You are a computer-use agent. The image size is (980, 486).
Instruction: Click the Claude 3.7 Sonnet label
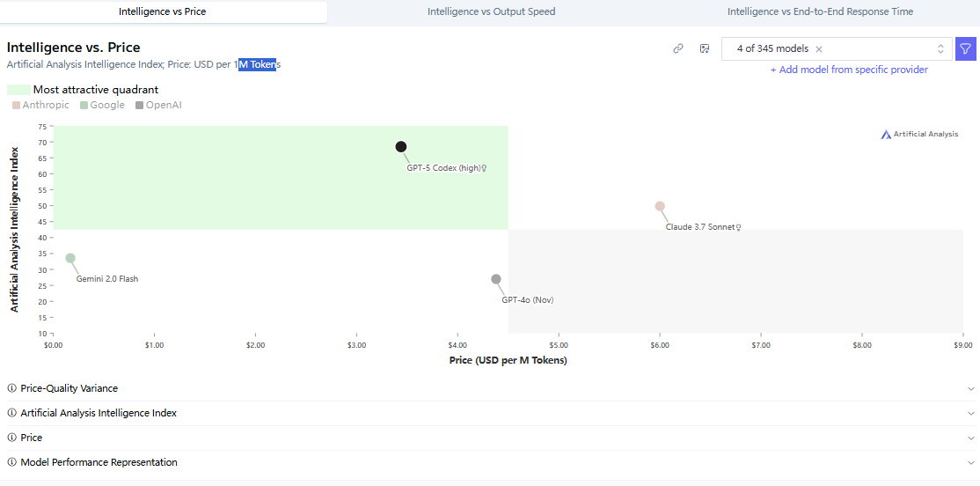[700, 227]
